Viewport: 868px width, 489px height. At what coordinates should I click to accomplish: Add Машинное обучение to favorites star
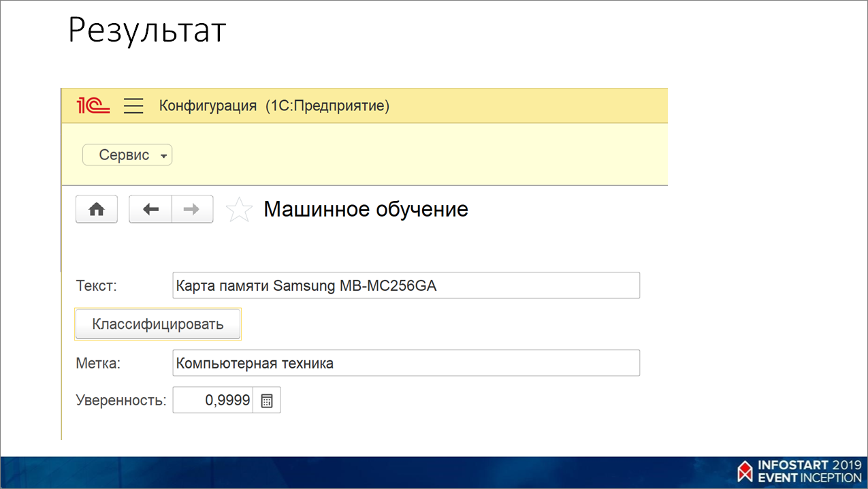[x=239, y=210]
